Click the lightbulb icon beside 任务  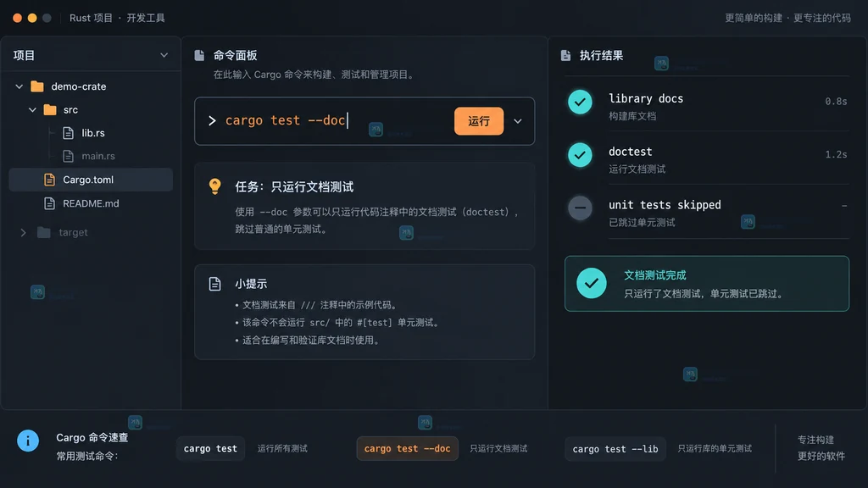point(214,186)
